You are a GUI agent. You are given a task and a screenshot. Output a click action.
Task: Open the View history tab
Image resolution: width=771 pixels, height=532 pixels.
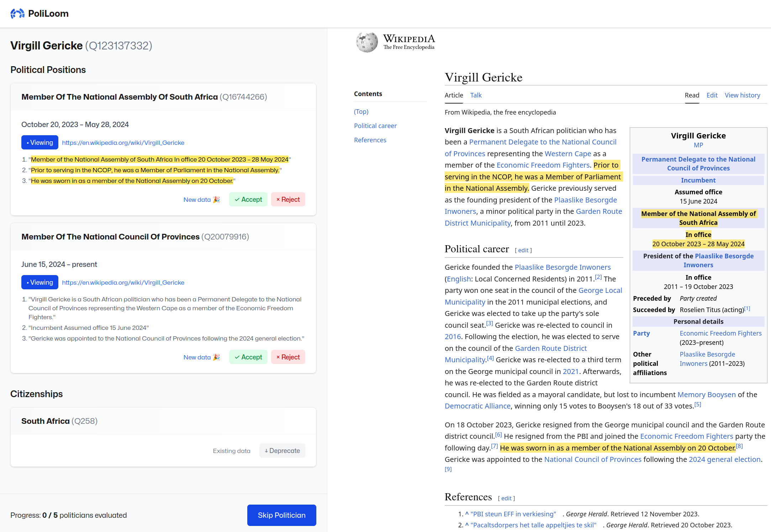[742, 95]
